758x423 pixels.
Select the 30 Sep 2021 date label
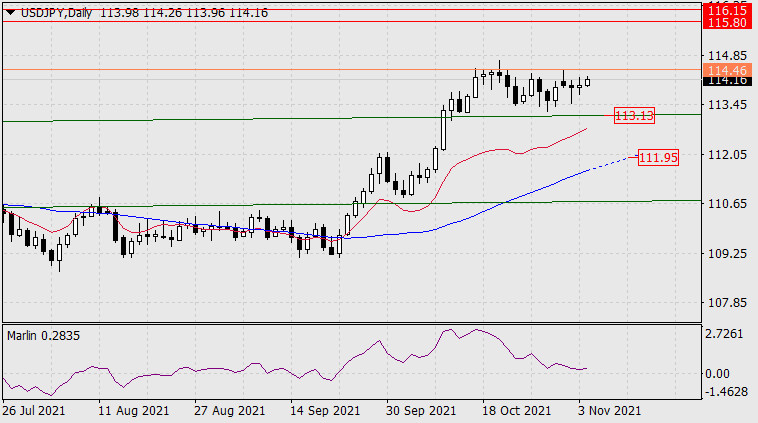[421, 411]
